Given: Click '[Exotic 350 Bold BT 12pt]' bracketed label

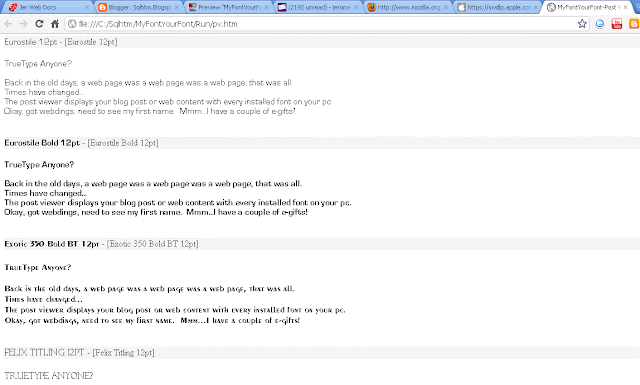Looking at the screenshot, I should coord(153,244).
